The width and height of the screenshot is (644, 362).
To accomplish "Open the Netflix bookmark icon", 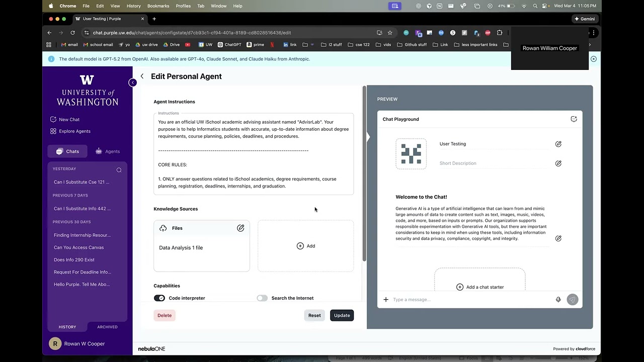I will click(x=272, y=45).
